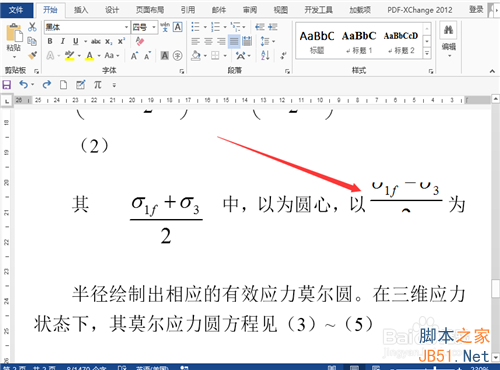The width and height of the screenshot is (500, 370).
Task: Select the Format Painter brush
Action: (32, 55)
